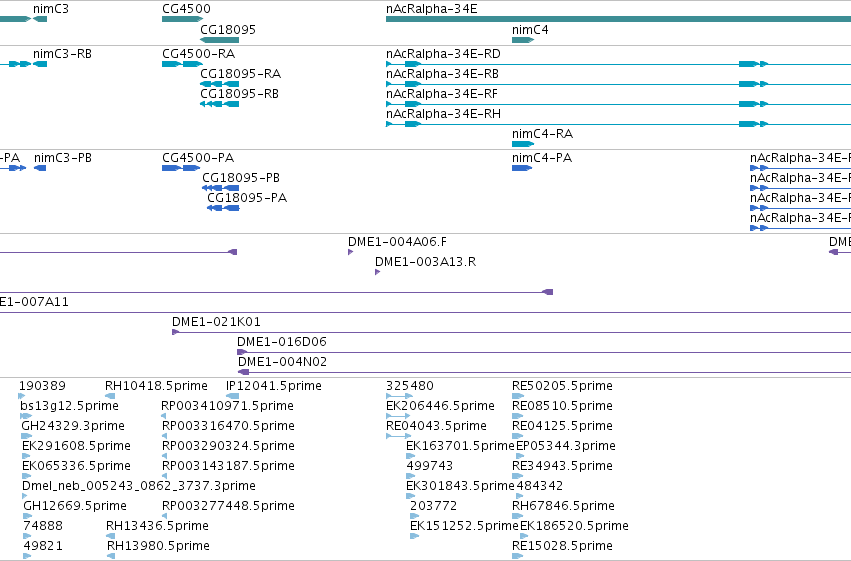Open the RH10418.5prime EST label
This screenshot has height=561, width=851.
(156, 386)
